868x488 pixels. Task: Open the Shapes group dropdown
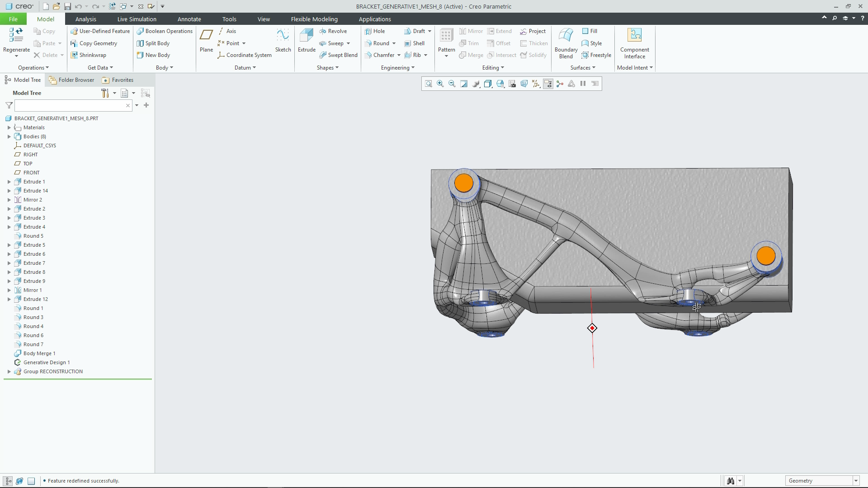[328, 68]
